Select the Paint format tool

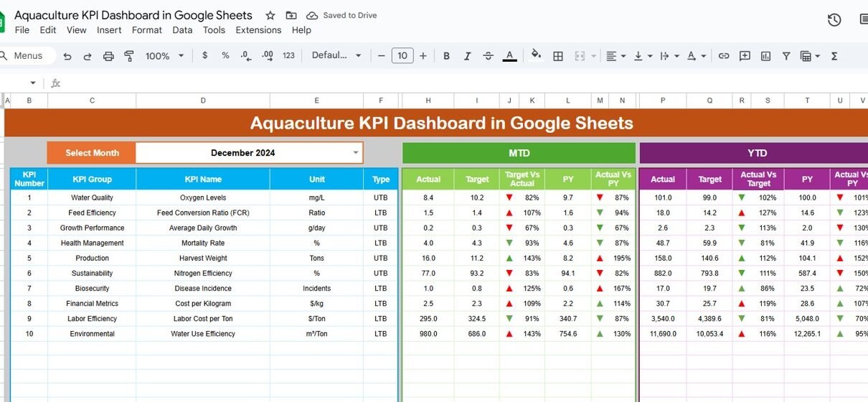tap(129, 56)
